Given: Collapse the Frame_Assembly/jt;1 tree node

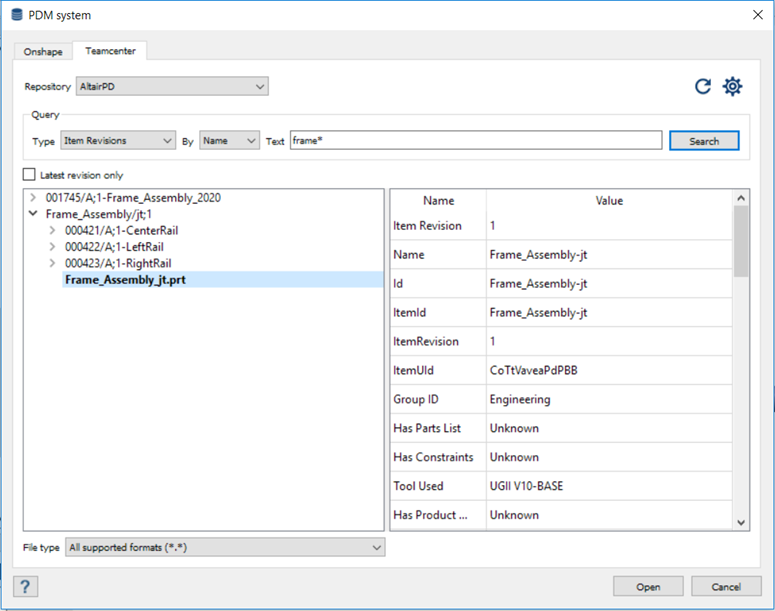Looking at the screenshot, I should click(34, 214).
